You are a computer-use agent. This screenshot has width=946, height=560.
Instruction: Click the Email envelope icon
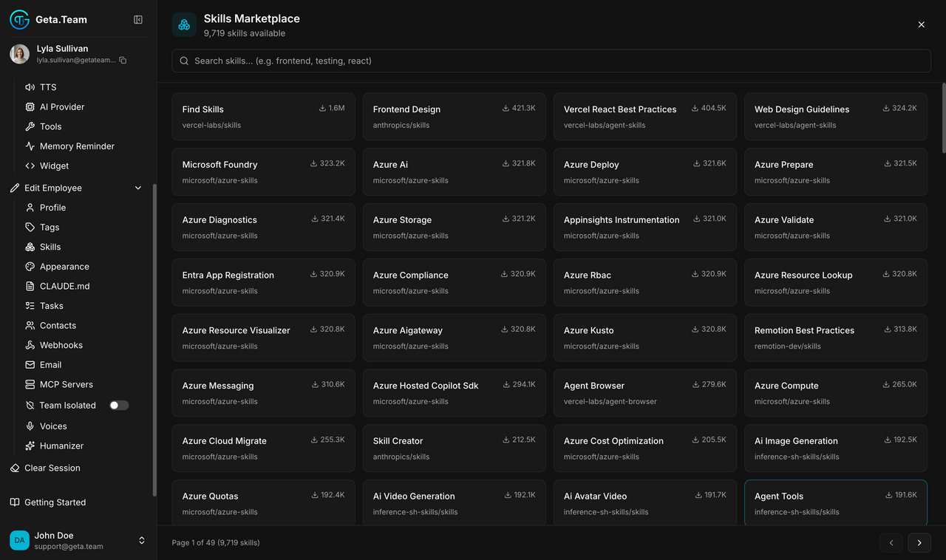[x=30, y=365]
